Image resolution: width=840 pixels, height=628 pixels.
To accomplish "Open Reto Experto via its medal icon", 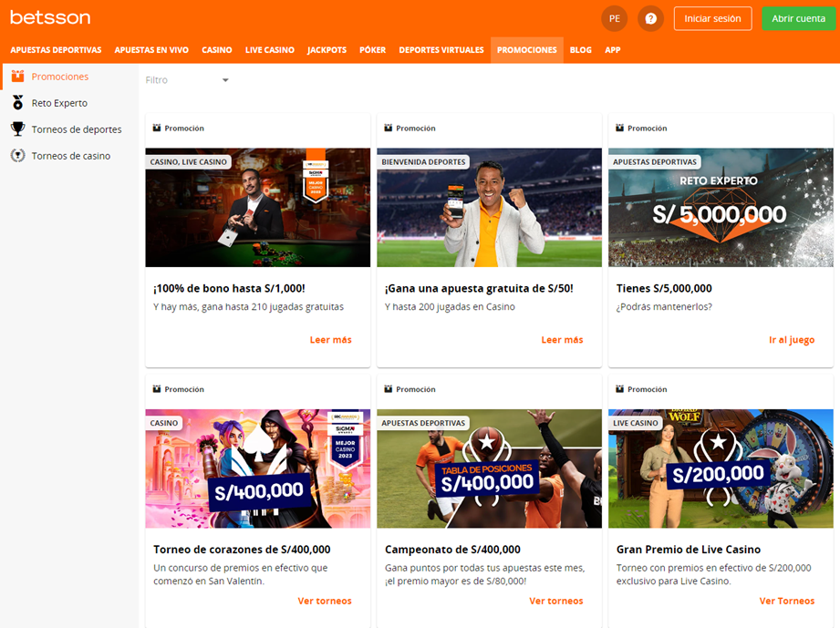I will [16, 103].
